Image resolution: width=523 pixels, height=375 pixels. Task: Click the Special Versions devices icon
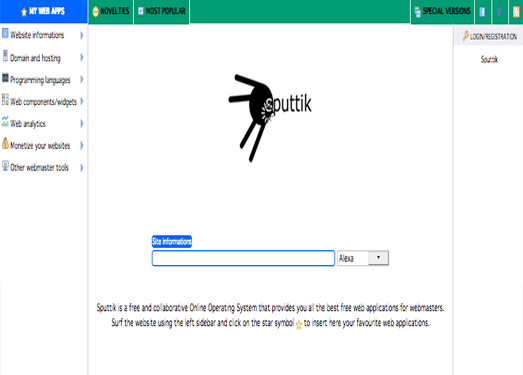(x=418, y=12)
